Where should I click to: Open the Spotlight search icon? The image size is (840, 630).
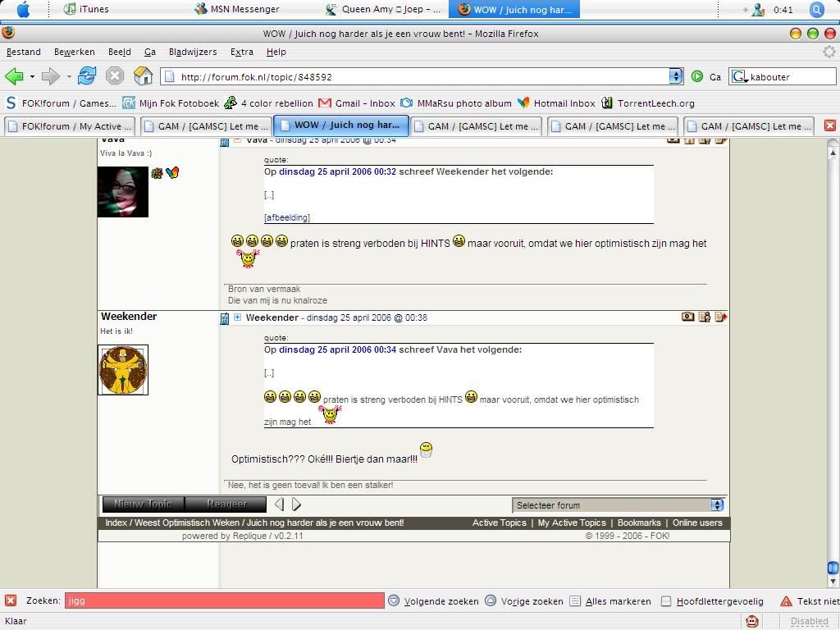click(816, 9)
